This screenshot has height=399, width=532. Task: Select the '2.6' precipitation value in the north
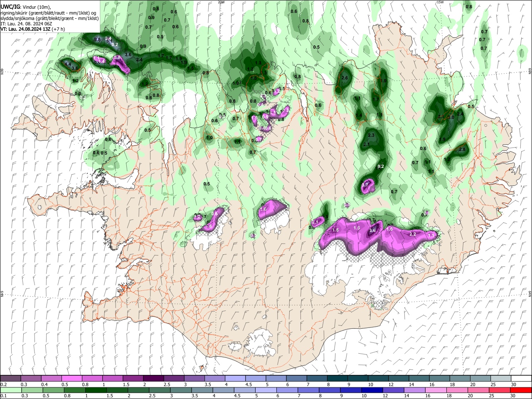click(345, 78)
